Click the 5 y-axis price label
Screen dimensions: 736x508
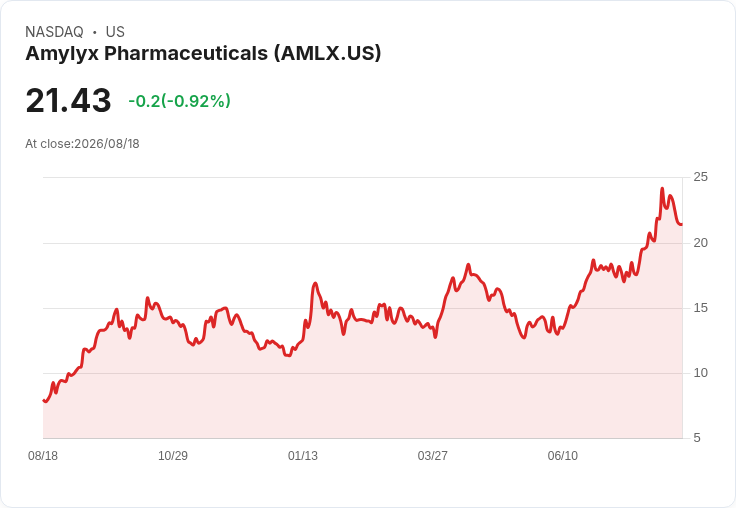(x=697, y=438)
